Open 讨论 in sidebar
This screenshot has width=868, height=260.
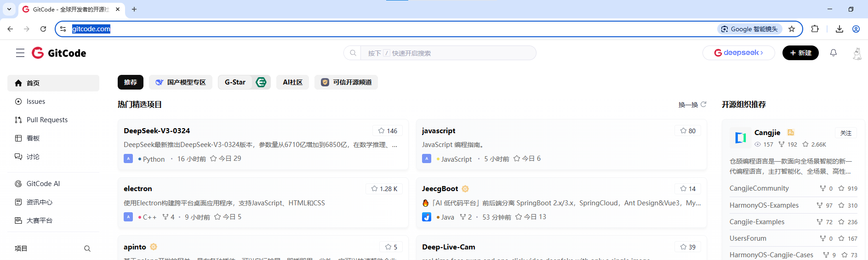(53, 157)
